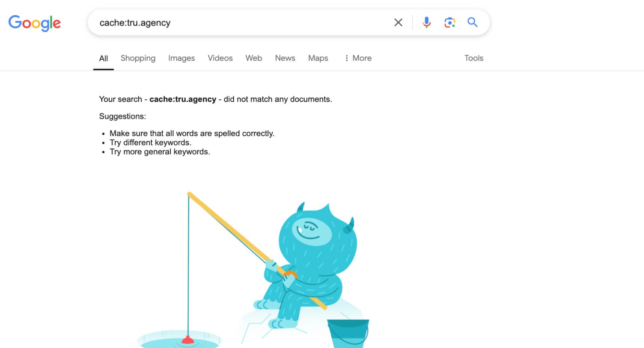Image resolution: width=644 pixels, height=348 pixels.
Task: Expand the More search filters menu
Action: pyautogui.click(x=358, y=58)
